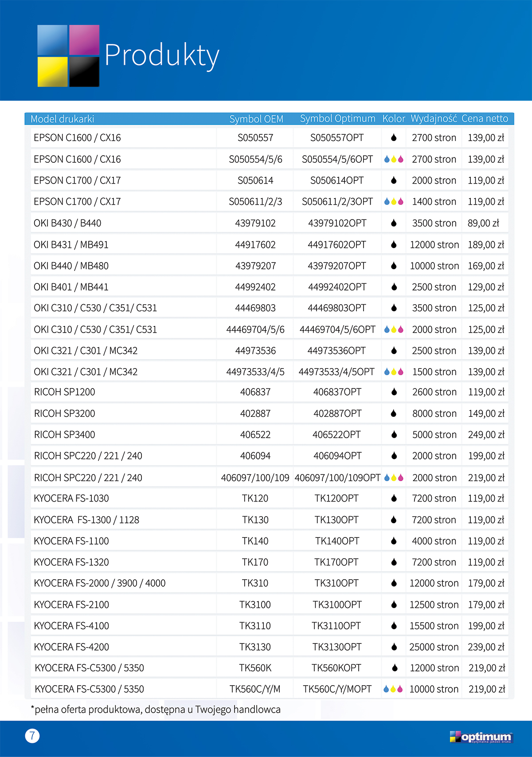The width and height of the screenshot is (532, 757).
Task: Click the Cena netto column header
Action: point(485,118)
